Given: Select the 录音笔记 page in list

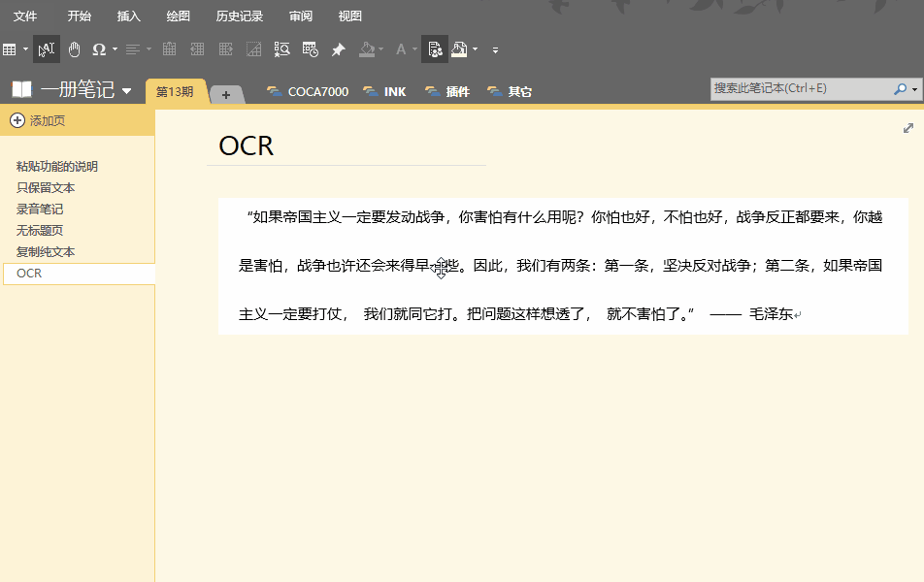Looking at the screenshot, I should point(40,210).
